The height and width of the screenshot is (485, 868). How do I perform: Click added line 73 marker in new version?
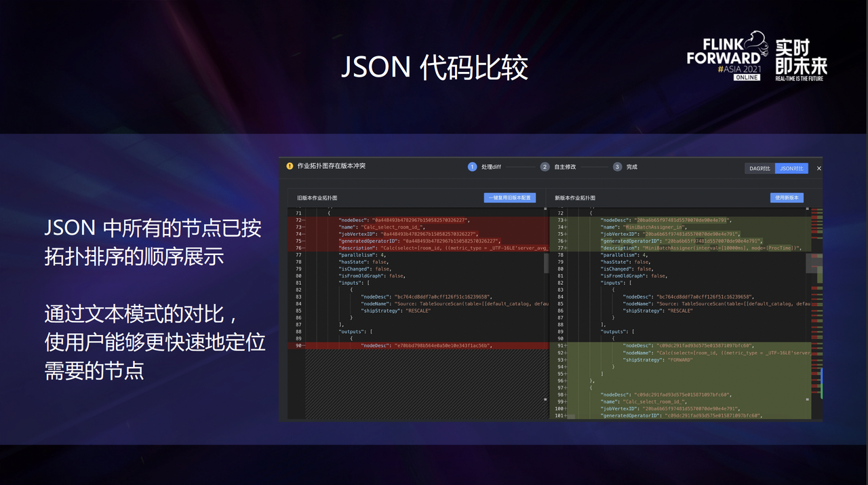561,220
